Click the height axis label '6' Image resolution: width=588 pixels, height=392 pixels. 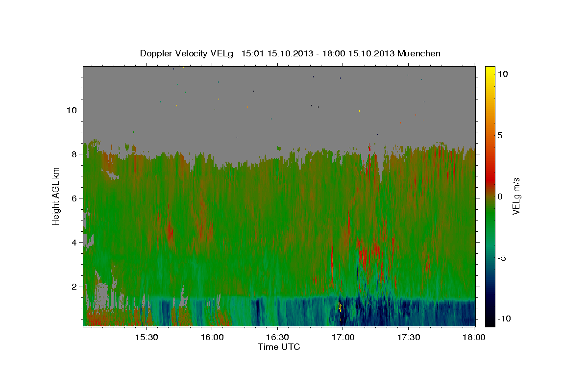(75, 198)
